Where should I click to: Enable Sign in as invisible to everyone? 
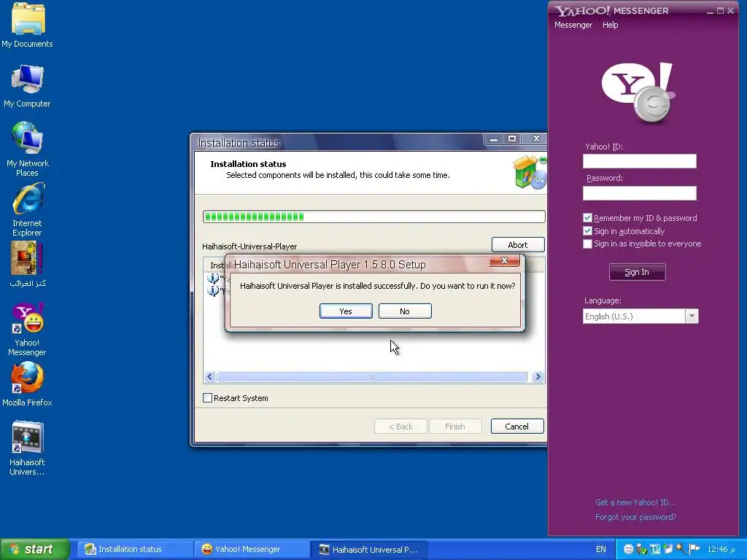pos(587,244)
